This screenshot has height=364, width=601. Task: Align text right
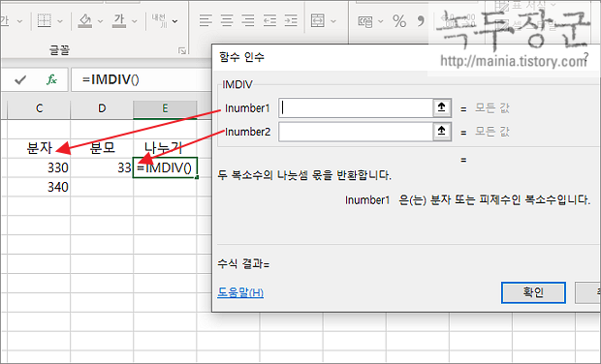248,20
